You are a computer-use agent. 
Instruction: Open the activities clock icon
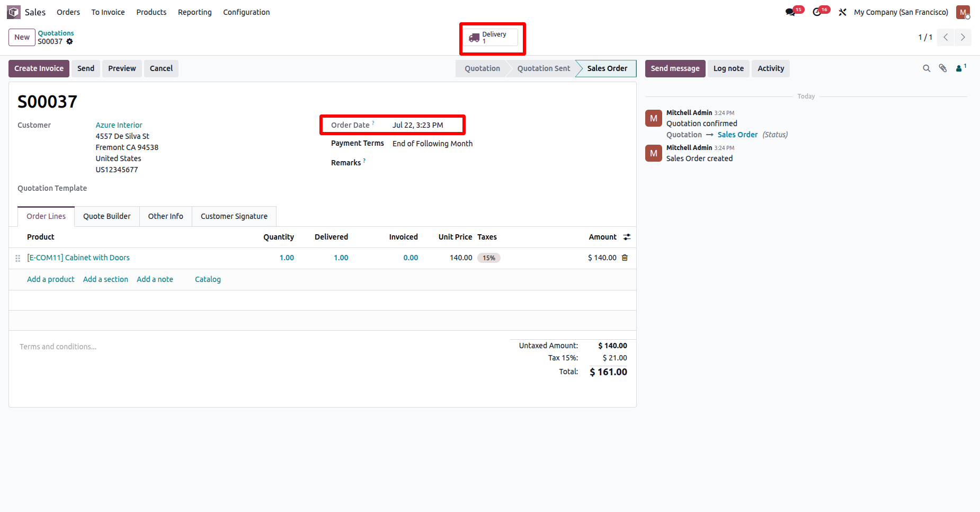pyautogui.click(x=817, y=12)
